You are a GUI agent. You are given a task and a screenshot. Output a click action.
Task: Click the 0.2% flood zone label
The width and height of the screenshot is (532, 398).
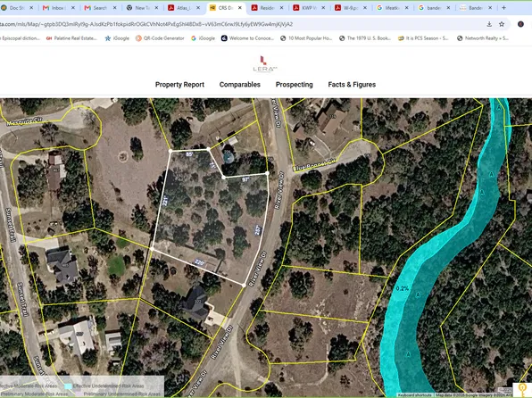click(402, 288)
